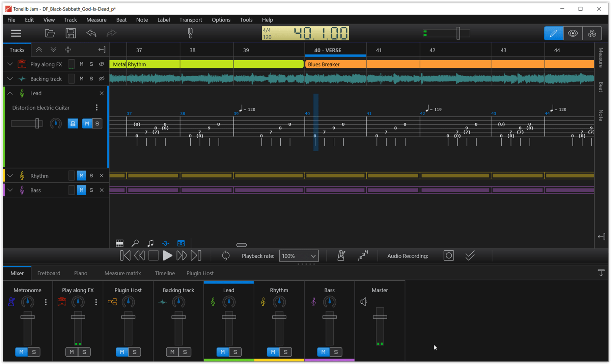The width and height of the screenshot is (611, 364).
Task: Expand the Play along FX track header
Action: pyautogui.click(x=9, y=64)
